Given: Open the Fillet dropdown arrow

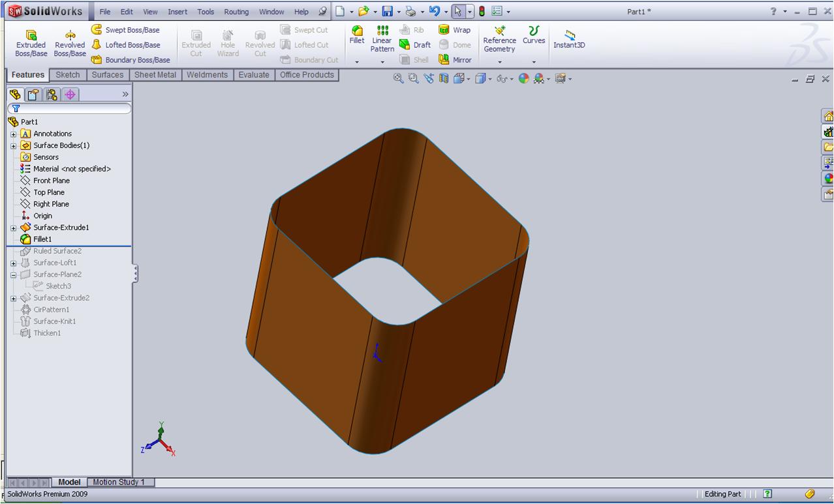Looking at the screenshot, I should (x=357, y=62).
